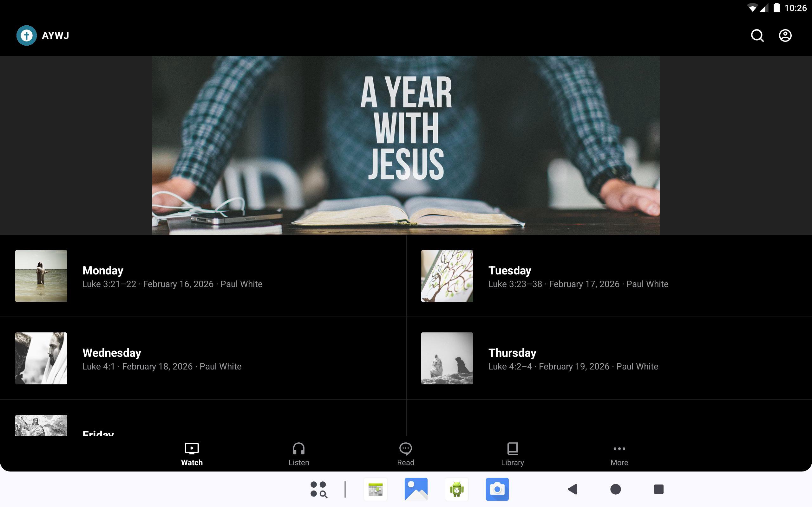This screenshot has width=812, height=507.
Task: Tap the Tuesday tree artwork thumbnail
Action: [447, 276]
